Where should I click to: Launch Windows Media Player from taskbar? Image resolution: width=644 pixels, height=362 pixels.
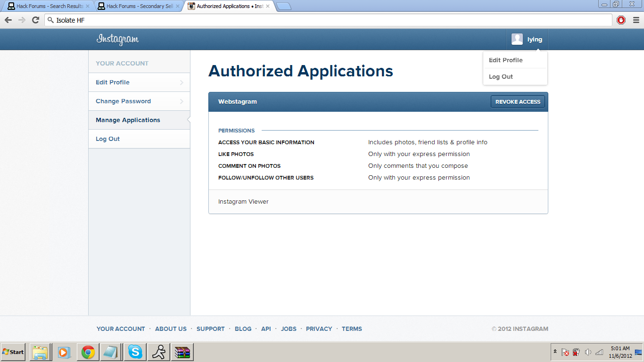click(x=64, y=352)
